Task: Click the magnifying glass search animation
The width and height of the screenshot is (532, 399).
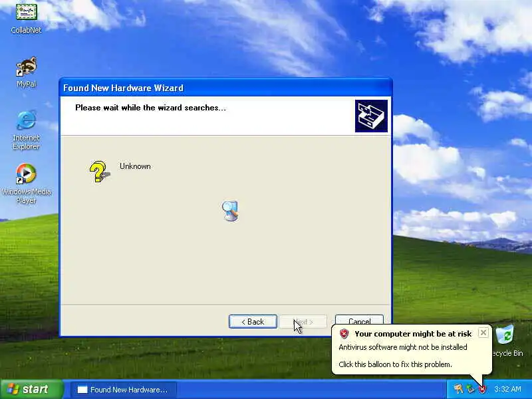Action: pos(230,211)
